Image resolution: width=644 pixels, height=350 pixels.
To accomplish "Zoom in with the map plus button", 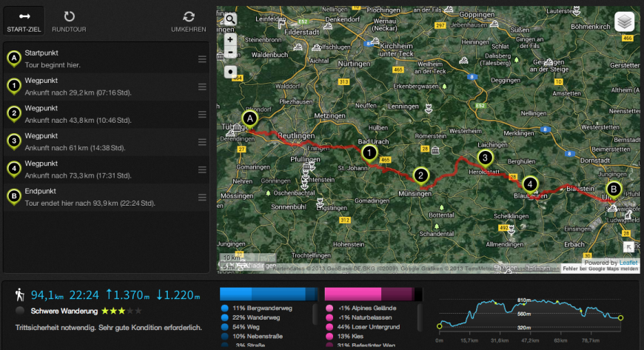I will [x=230, y=39].
